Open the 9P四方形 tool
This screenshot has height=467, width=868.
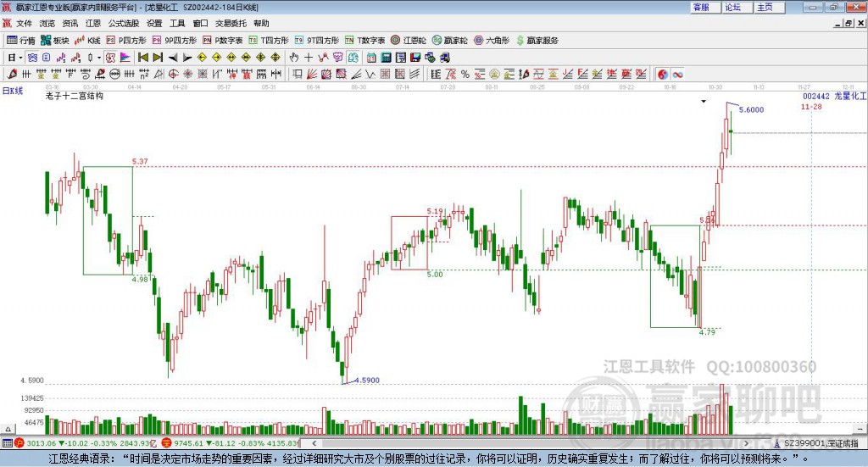coord(175,41)
